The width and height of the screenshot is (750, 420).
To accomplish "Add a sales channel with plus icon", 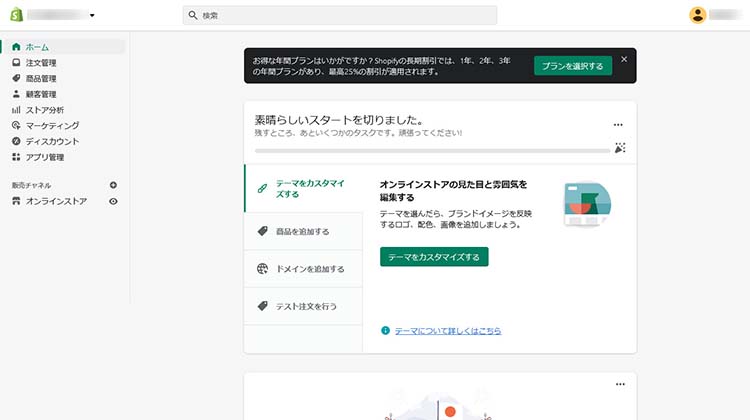I will coord(113,185).
